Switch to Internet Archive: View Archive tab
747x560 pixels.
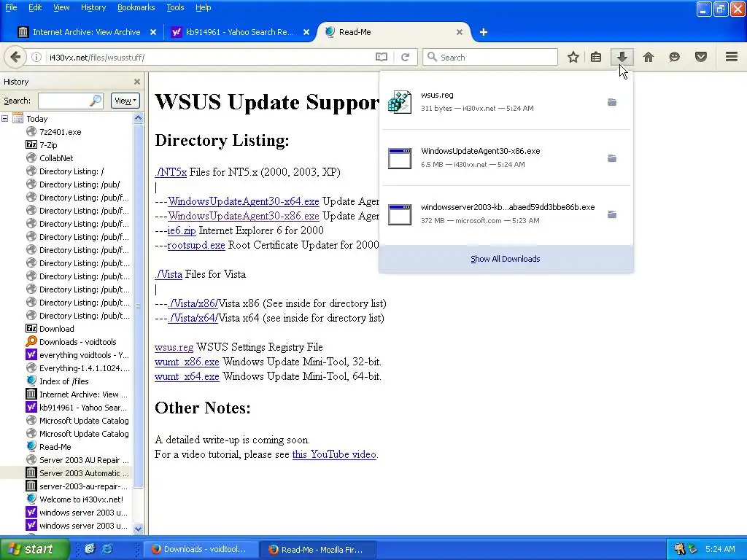click(x=86, y=32)
